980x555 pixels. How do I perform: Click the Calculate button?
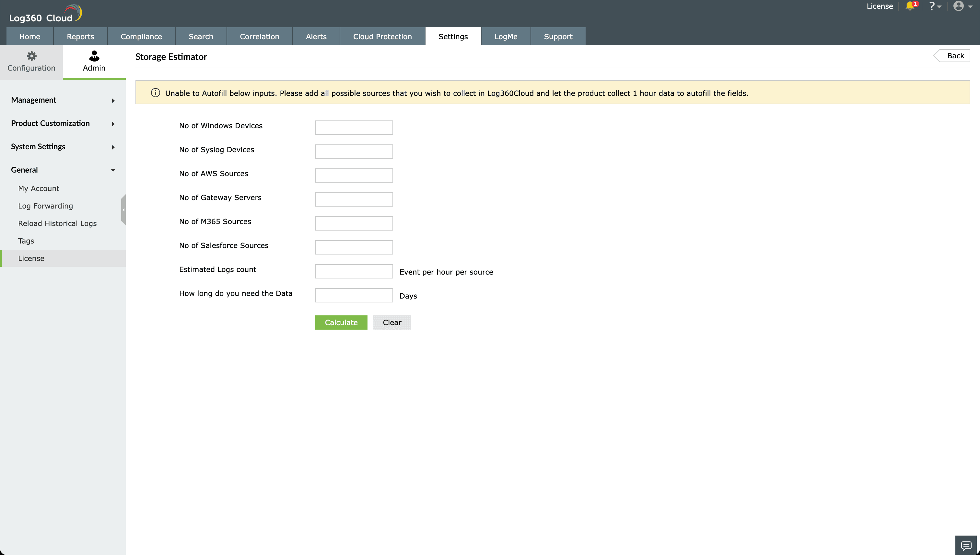click(x=341, y=322)
